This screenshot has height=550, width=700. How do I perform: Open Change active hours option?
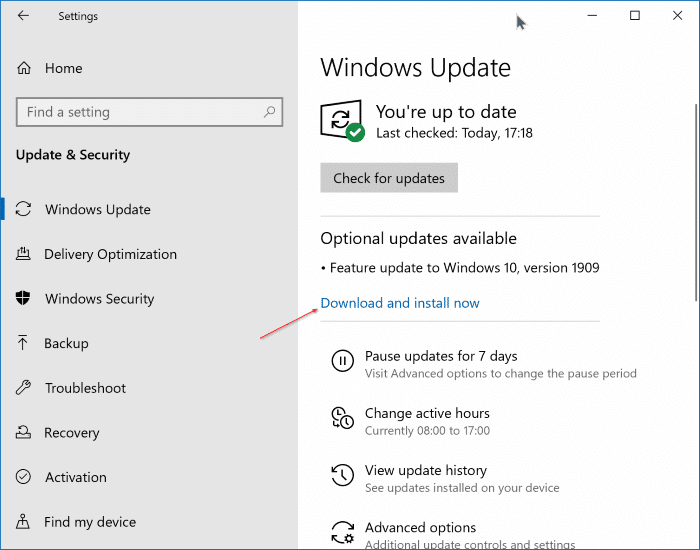[427, 413]
